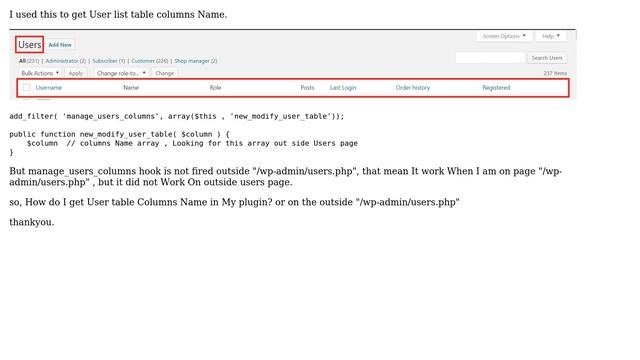Image resolution: width=640 pixels, height=360 pixels.
Task: Click the Posts column header
Action: click(307, 88)
